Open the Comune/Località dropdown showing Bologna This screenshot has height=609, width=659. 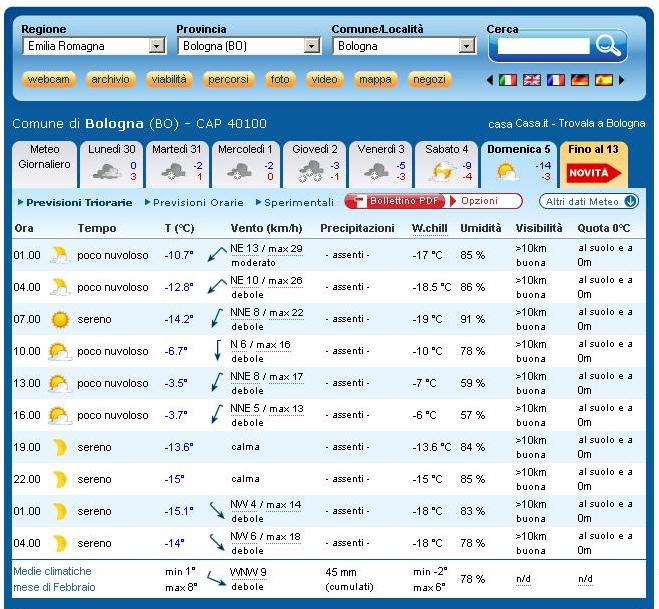(x=467, y=46)
